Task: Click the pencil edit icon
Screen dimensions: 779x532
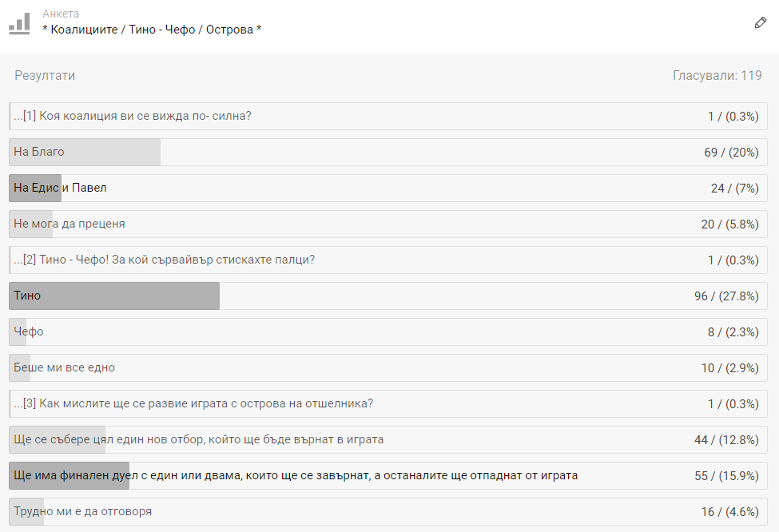Action: 760,22
